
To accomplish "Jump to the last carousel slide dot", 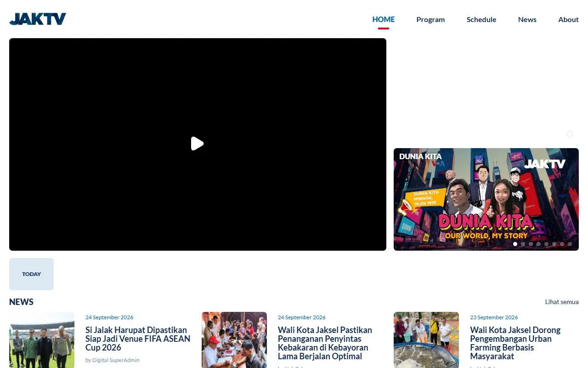I will point(570,244).
